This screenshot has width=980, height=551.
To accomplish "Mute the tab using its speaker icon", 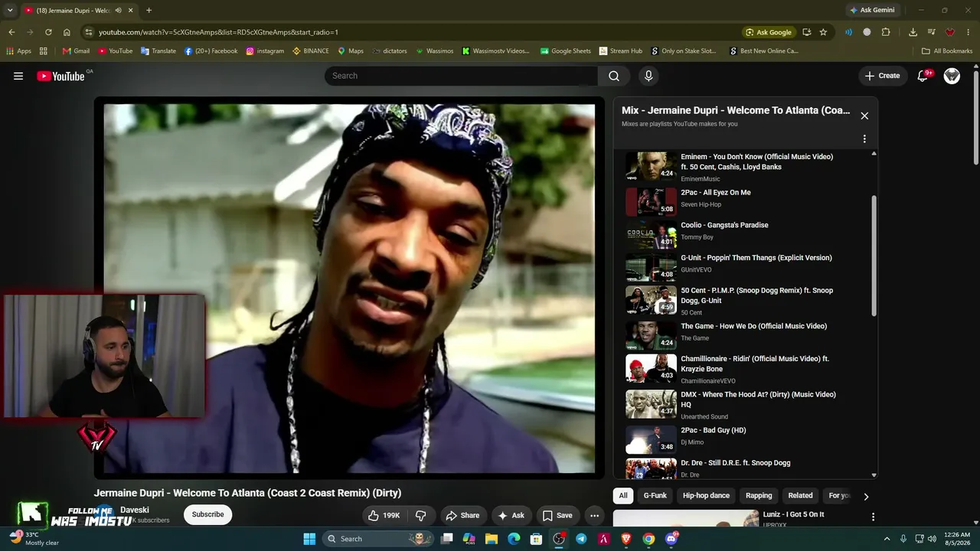I will [117, 11].
